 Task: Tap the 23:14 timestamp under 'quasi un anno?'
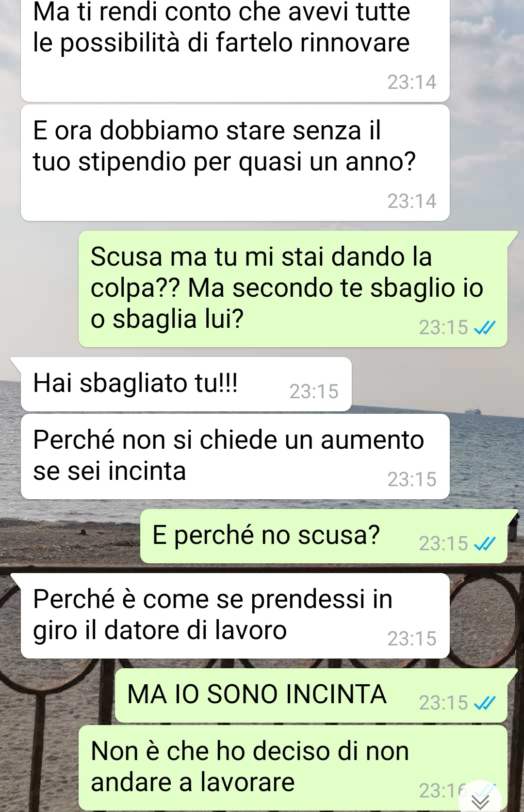(412, 201)
